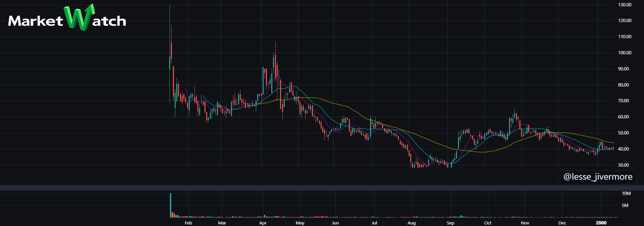The height and width of the screenshot is (226, 644).
Task: Select the 2000 year label on time axis
Action: [x=601, y=223]
